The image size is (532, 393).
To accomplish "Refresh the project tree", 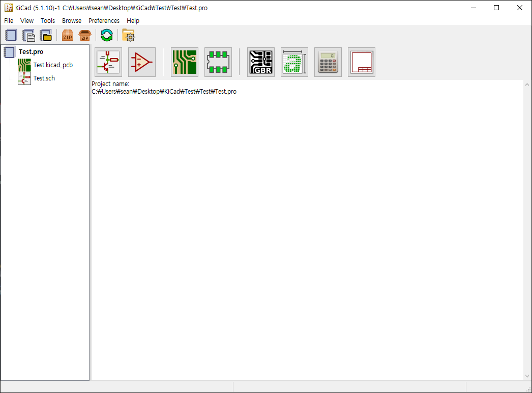I will pyautogui.click(x=106, y=35).
